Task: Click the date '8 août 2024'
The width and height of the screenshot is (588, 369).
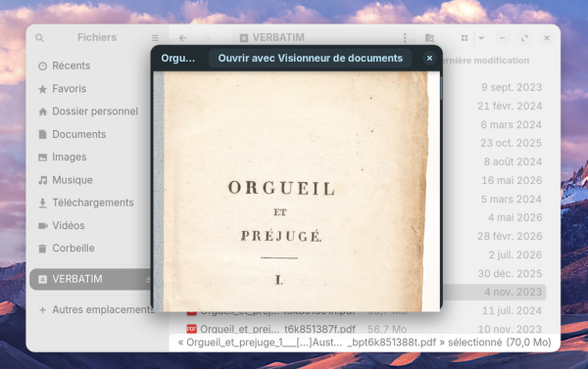Action: (x=513, y=161)
